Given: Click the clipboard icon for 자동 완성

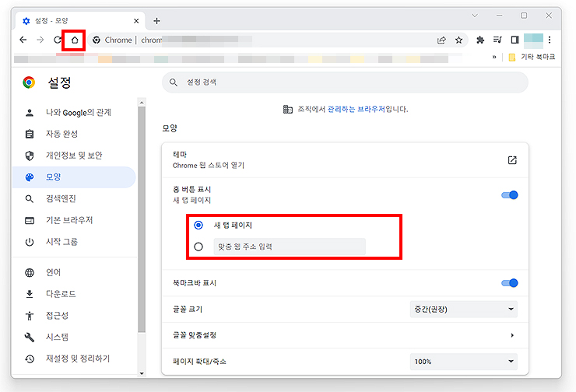Looking at the screenshot, I should click(30, 134).
